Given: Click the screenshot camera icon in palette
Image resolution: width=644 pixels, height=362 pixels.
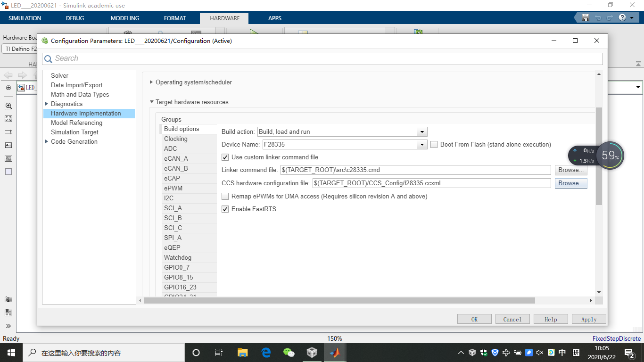Looking at the screenshot, I should [8, 299].
